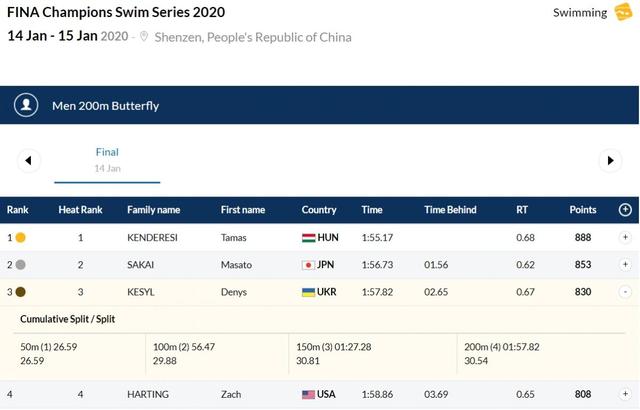Click the location pin icon beside Shenzen

(x=145, y=37)
